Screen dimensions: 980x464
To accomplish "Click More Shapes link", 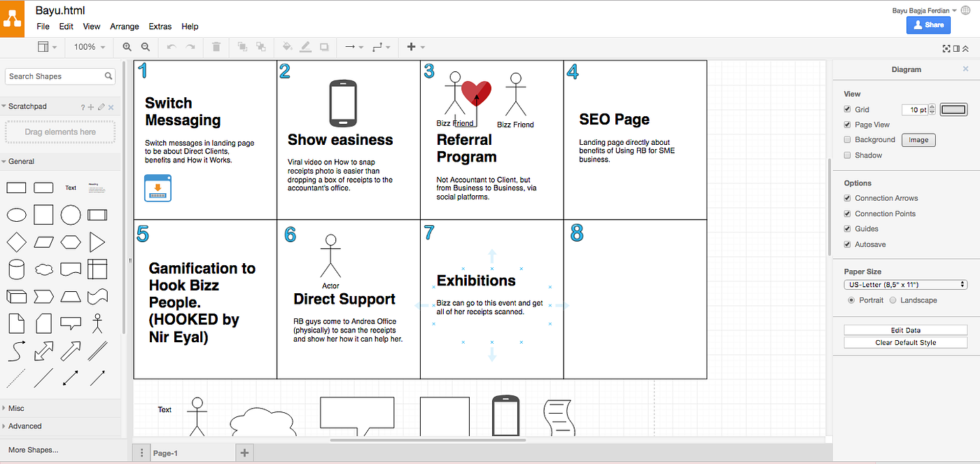I will [x=34, y=450].
